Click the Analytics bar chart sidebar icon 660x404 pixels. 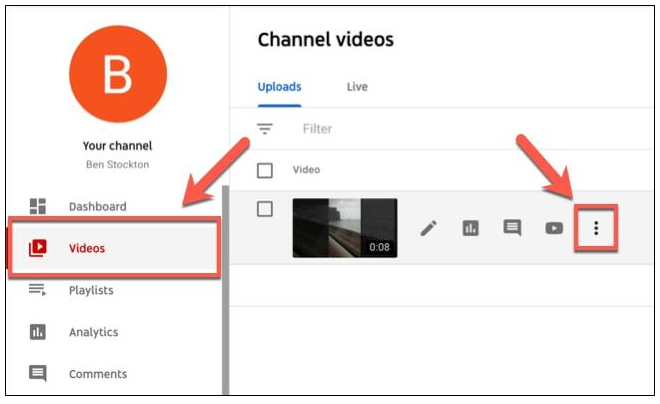click(37, 332)
